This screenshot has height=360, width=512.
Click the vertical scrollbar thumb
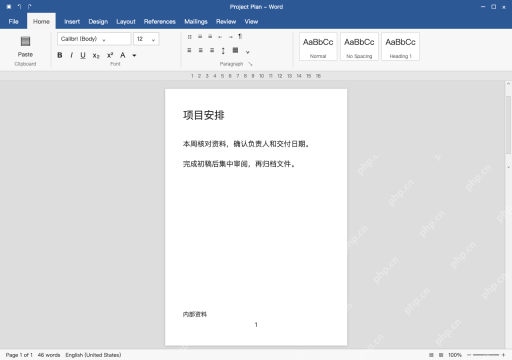tap(508, 125)
